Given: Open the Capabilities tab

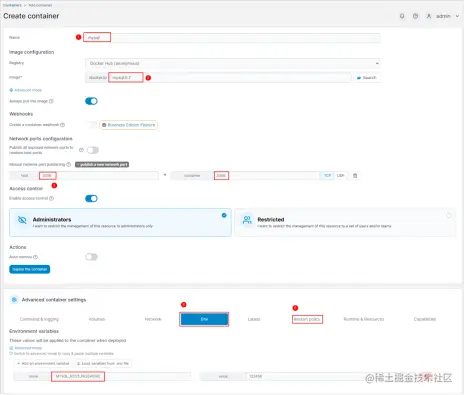Looking at the screenshot, I should click(x=425, y=319).
